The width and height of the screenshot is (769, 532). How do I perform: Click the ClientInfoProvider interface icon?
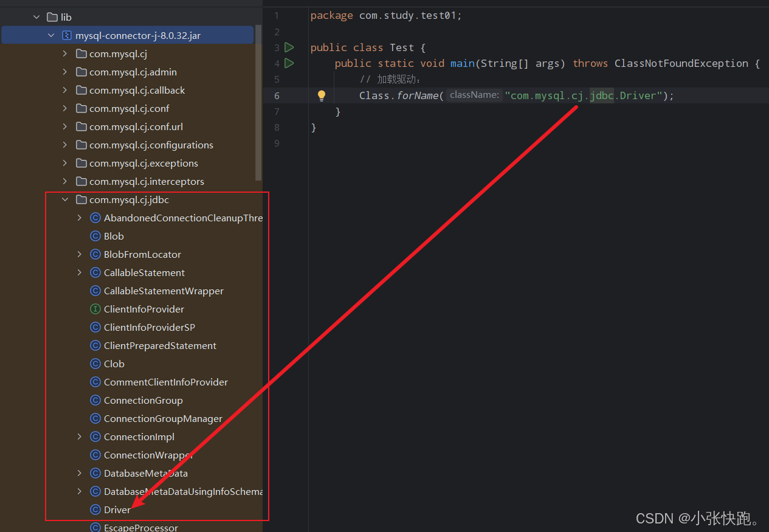(95, 309)
